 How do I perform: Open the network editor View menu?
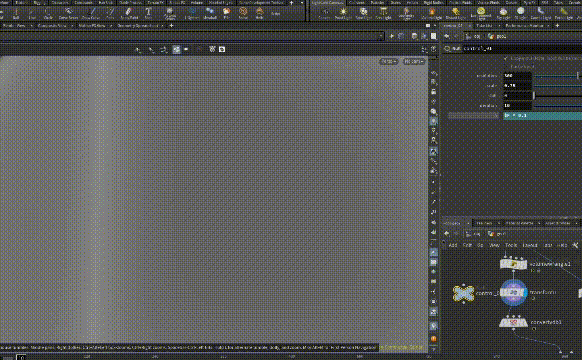coord(494,245)
